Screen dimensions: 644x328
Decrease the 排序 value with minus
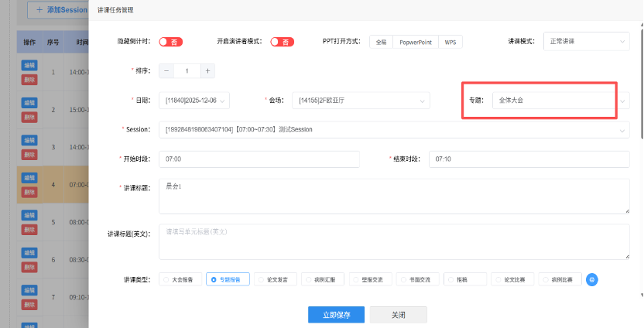point(166,71)
